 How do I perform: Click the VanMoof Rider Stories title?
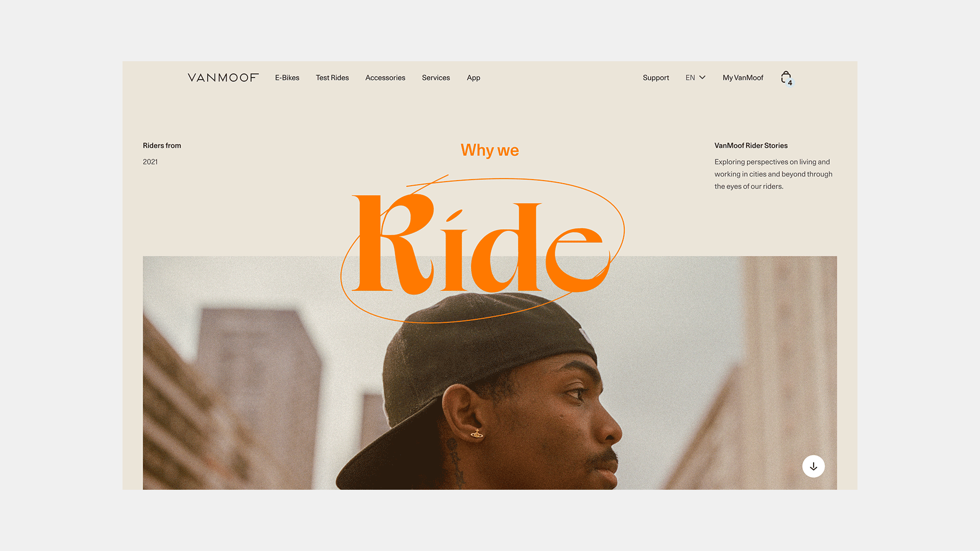pos(751,145)
